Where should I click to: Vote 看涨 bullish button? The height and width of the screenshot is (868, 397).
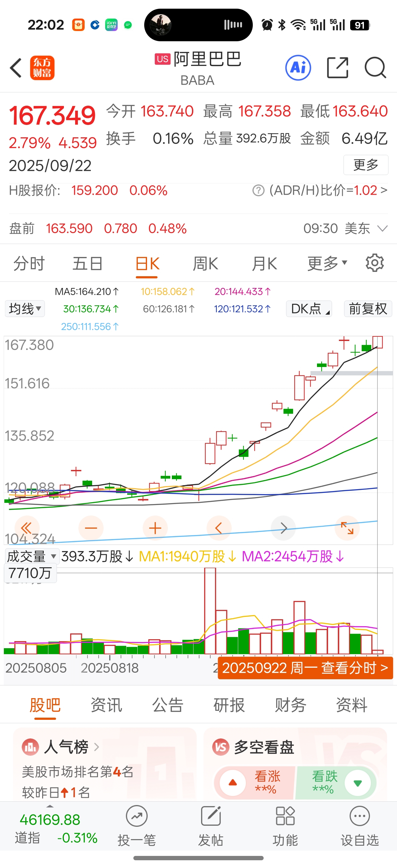tap(255, 782)
